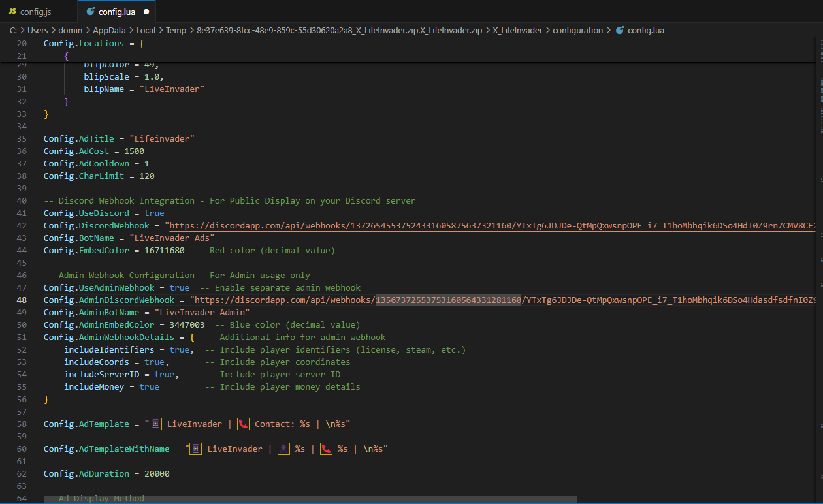
Task: Click the 'Discord Webhook Integration' comment on line 40
Action: point(229,201)
